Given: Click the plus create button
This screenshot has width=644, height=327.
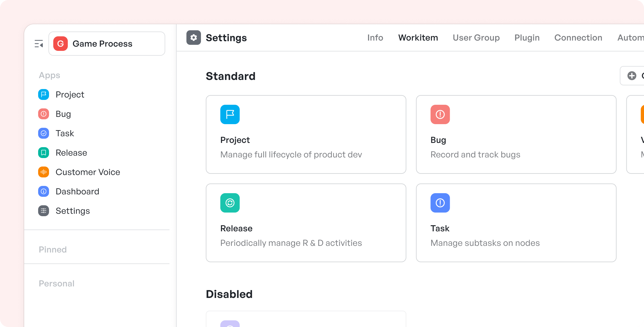Looking at the screenshot, I should click(x=632, y=76).
